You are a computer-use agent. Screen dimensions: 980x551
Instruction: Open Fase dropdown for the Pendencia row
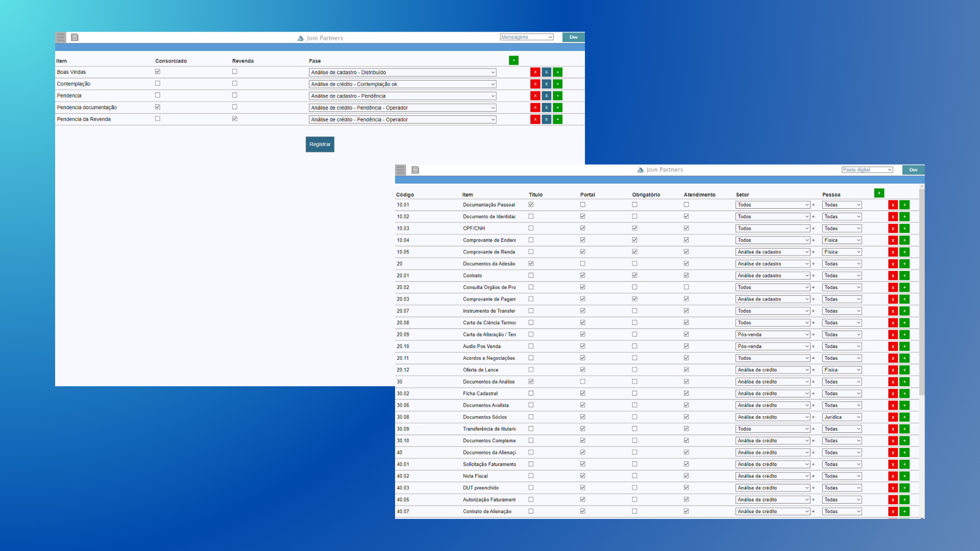click(x=402, y=96)
